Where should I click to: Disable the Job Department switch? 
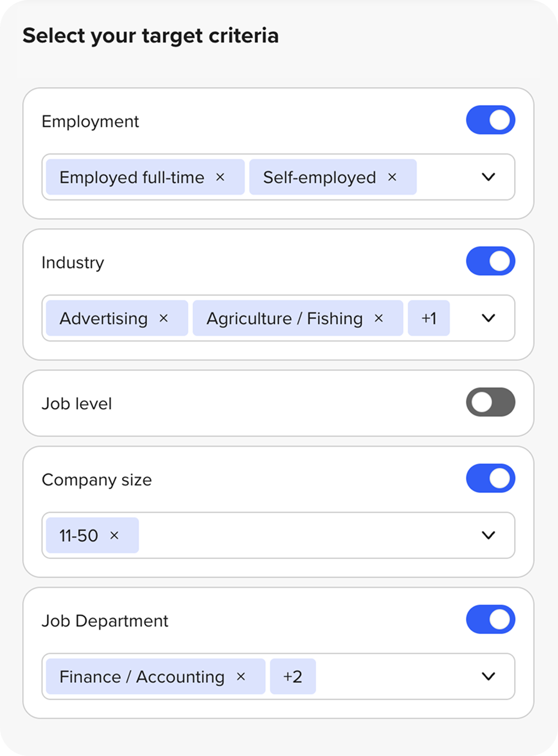pos(490,620)
